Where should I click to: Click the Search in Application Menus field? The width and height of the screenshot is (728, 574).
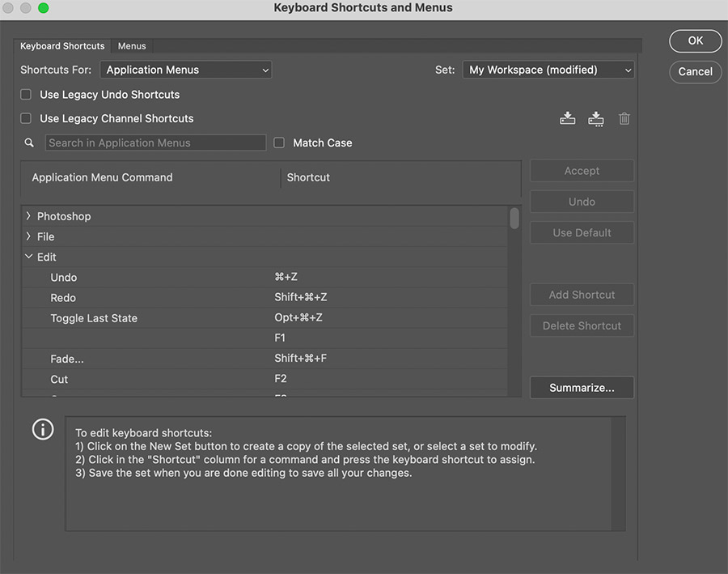tap(155, 142)
